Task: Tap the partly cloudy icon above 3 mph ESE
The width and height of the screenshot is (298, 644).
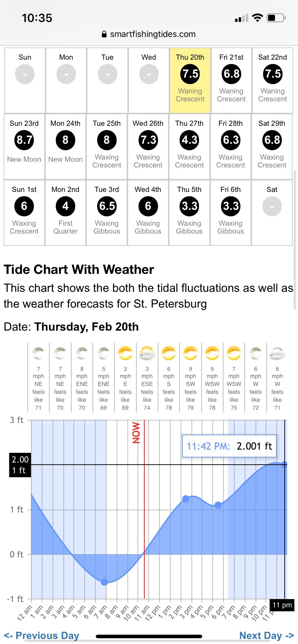Action: (x=147, y=353)
